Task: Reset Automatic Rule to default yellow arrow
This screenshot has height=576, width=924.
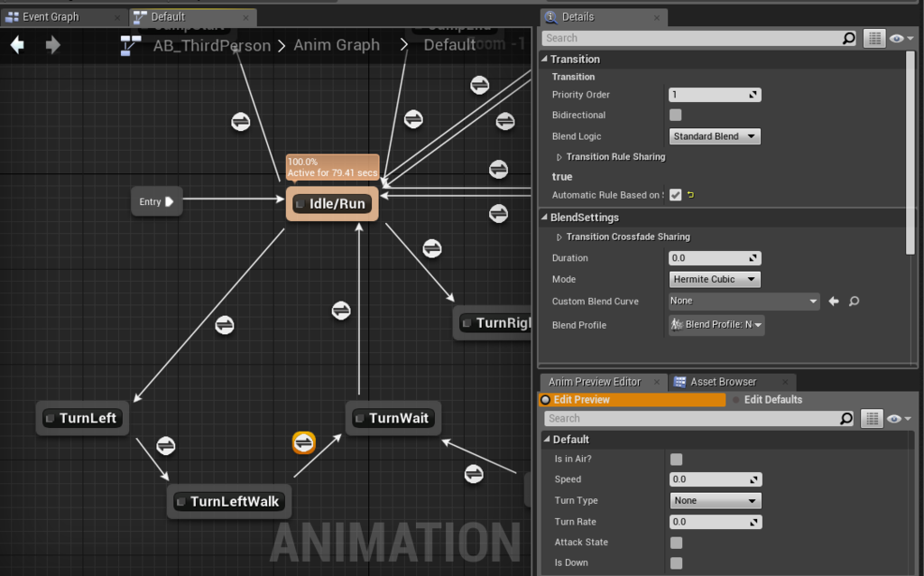Action: (690, 194)
